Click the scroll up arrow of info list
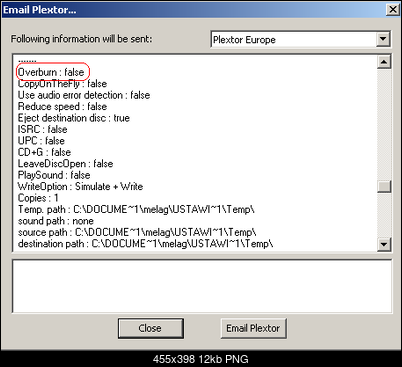 (x=384, y=62)
